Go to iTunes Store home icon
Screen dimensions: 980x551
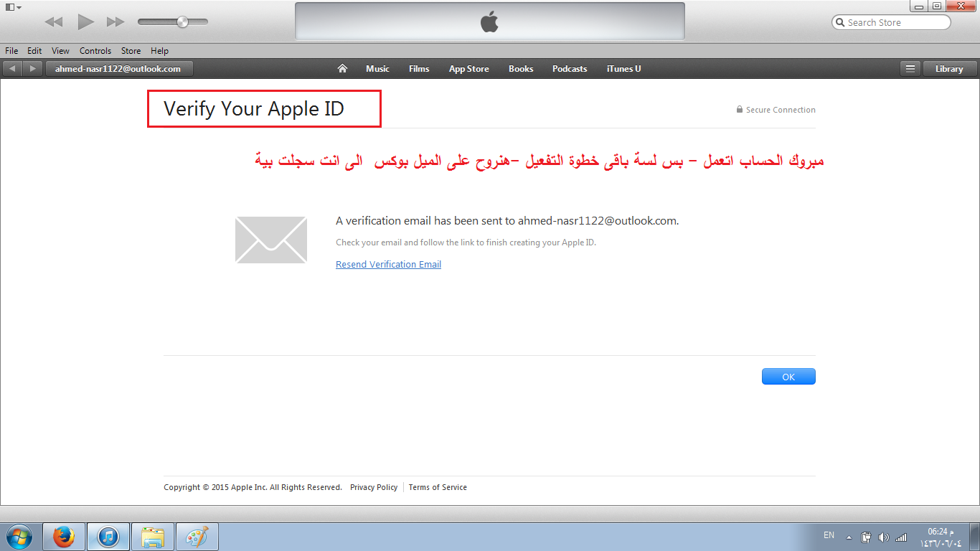(x=342, y=69)
